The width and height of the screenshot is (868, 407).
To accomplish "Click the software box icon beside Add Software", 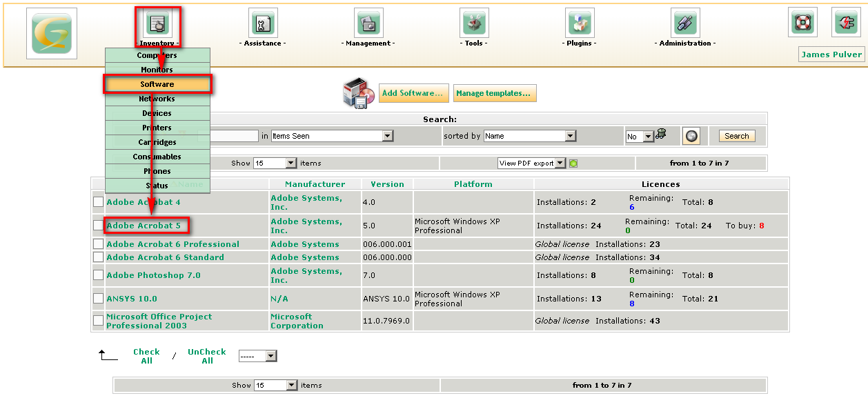I will (359, 93).
